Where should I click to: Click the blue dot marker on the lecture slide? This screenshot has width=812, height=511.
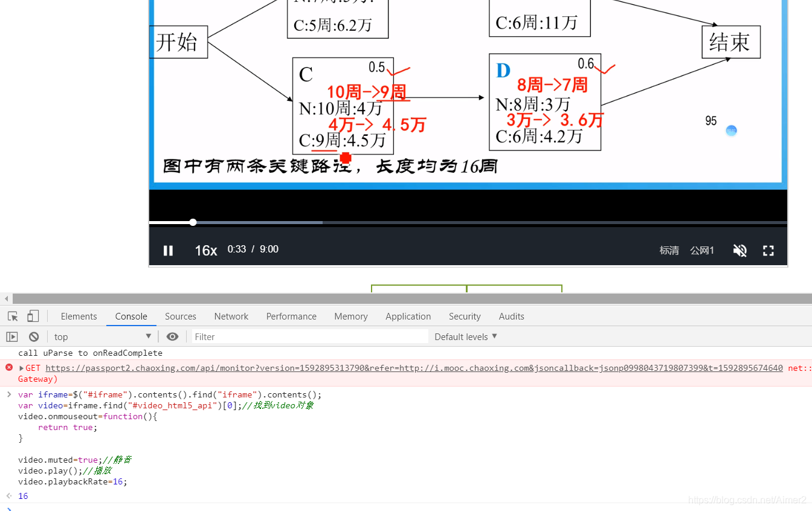point(731,130)
